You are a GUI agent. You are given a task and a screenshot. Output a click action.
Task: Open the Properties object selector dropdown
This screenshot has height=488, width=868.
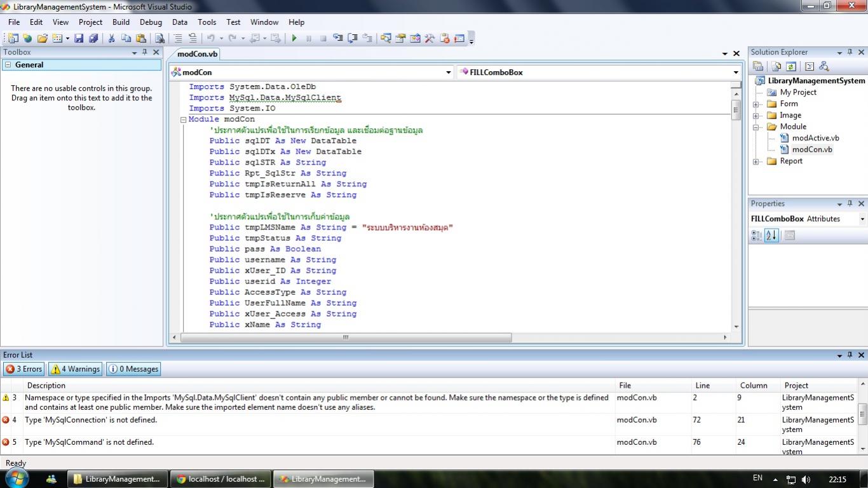point(862,219)
